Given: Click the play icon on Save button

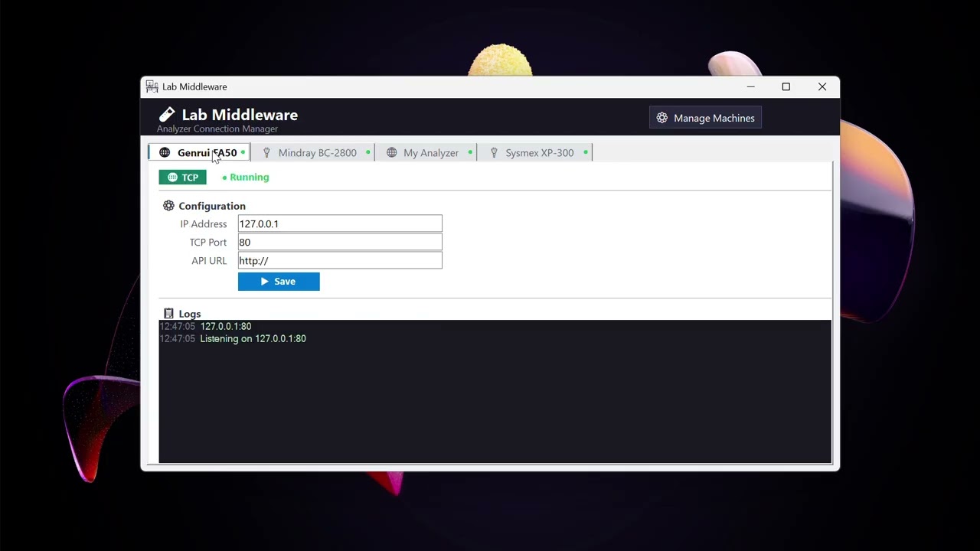Looking at the screenshot, I should coord(265,282).
